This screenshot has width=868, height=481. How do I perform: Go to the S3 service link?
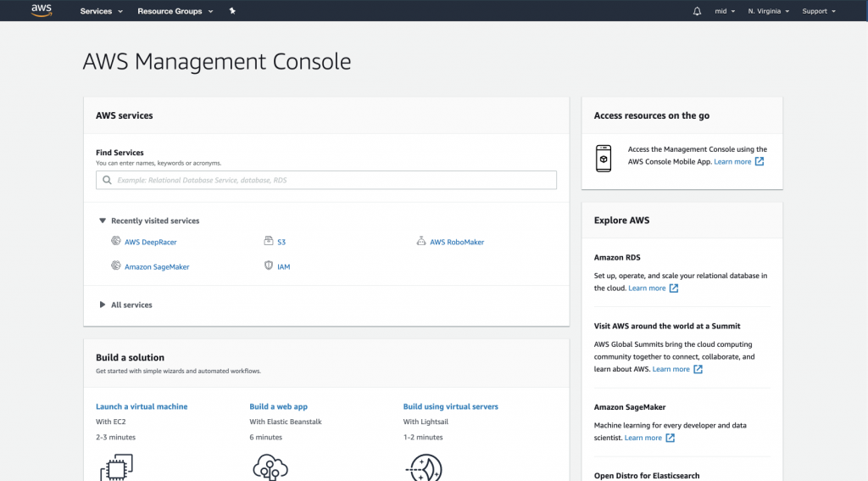point(281,242)
